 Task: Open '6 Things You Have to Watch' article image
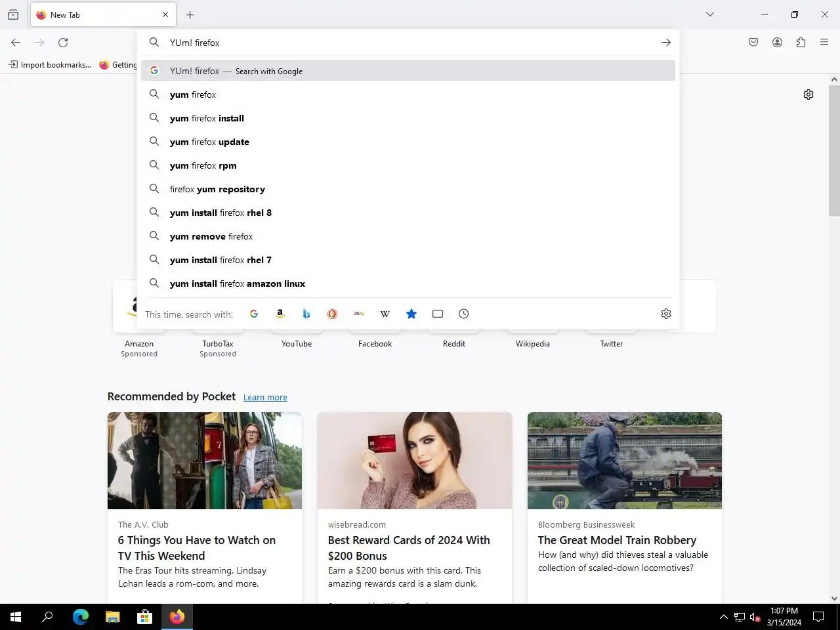click(x=205, y=461)
